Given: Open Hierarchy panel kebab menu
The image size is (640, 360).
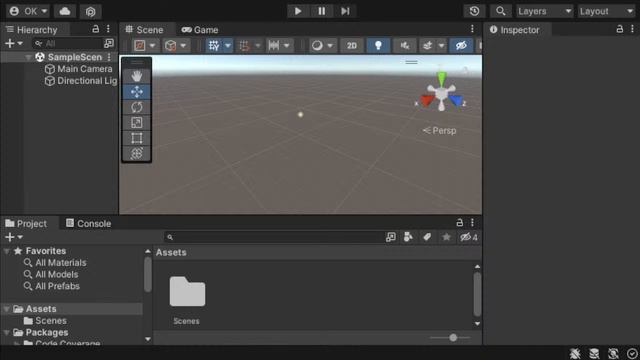Looking at the screenshot, I should (x=108, y=29).
